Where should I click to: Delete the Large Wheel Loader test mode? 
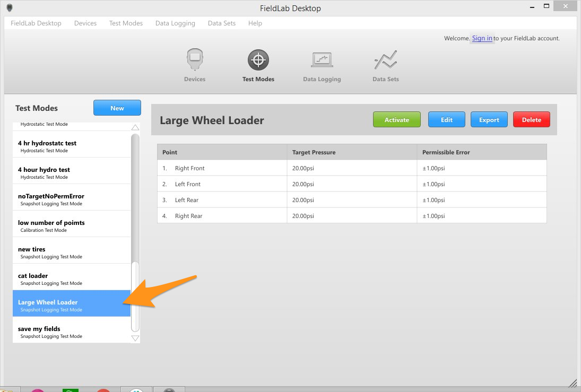click(x=531, y=120)
